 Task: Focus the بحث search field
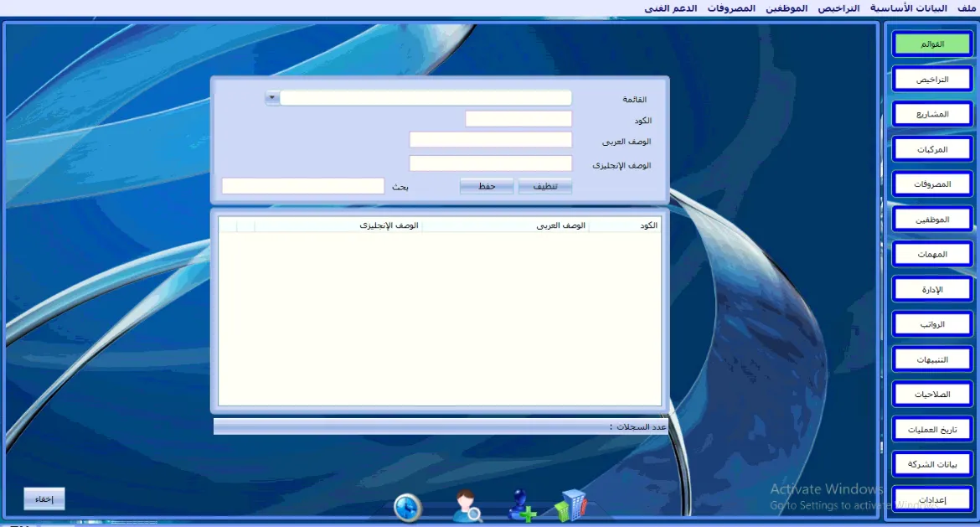(x=302, y=186)
